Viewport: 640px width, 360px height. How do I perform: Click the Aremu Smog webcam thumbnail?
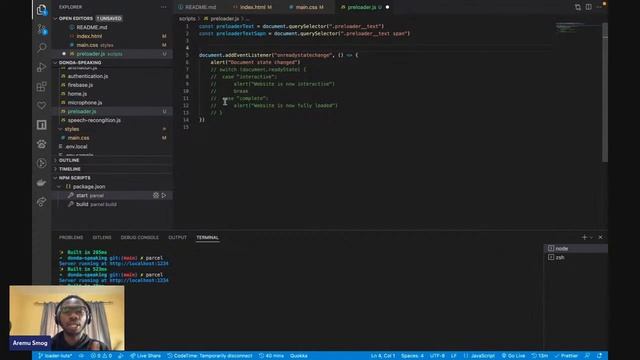67,318
